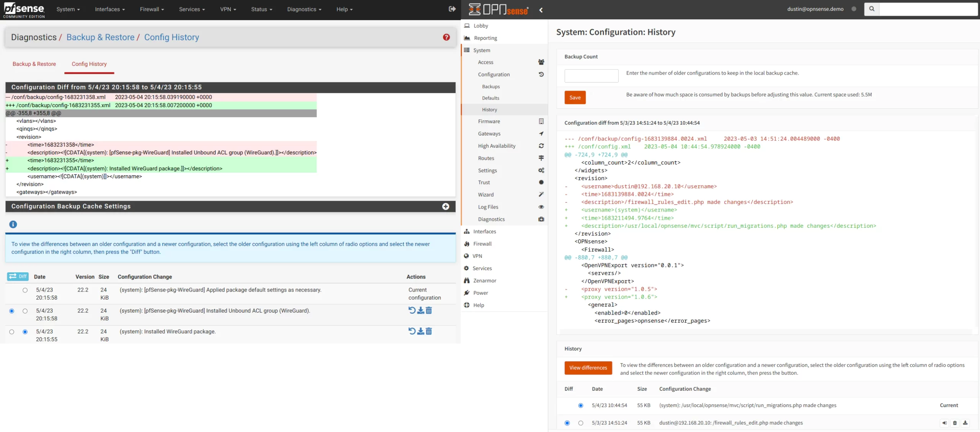980x432 pixels.
Task: Select the newer radio for 5/3/23 14:51:24
Action: click(x=581, y=423)
